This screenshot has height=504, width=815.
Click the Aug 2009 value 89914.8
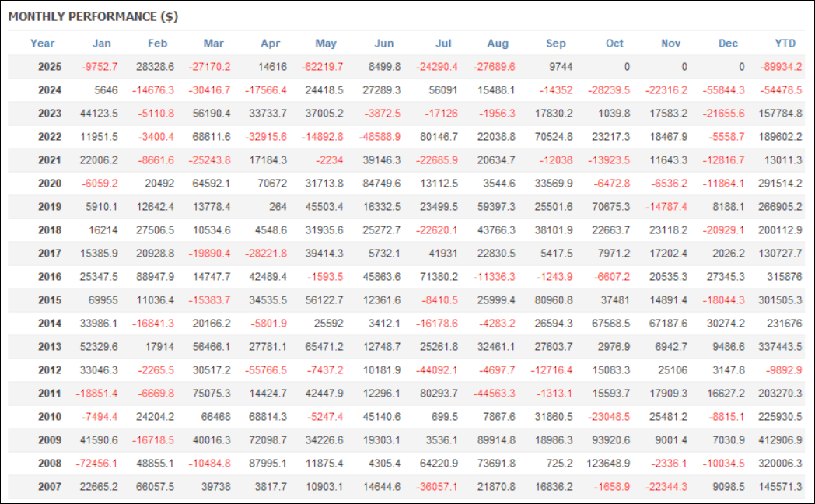(x=495, y=440)
